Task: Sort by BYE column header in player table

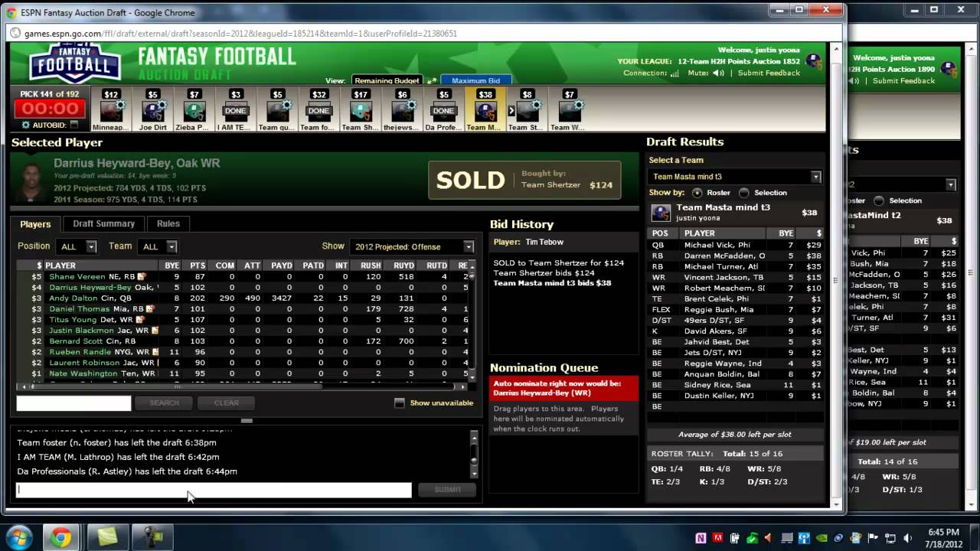Action: (x=171, y=266)
